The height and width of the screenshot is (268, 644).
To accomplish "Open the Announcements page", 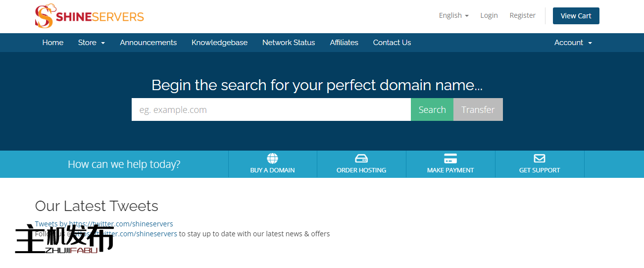I will pyautogui.click(x=148, y=43).
